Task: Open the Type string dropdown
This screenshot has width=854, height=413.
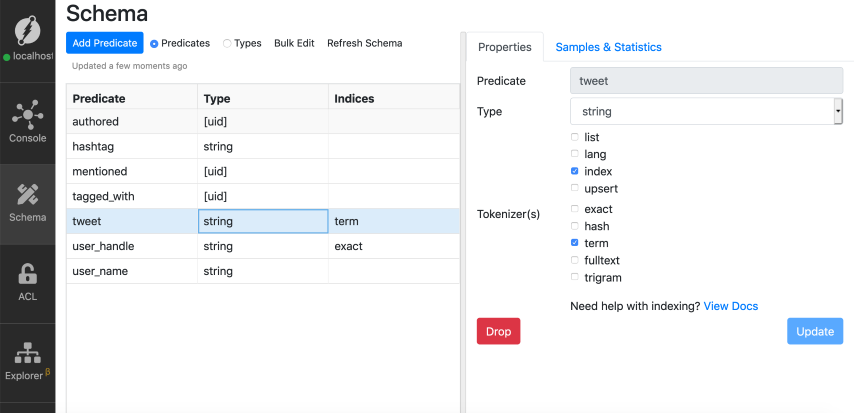Action: 706,112
